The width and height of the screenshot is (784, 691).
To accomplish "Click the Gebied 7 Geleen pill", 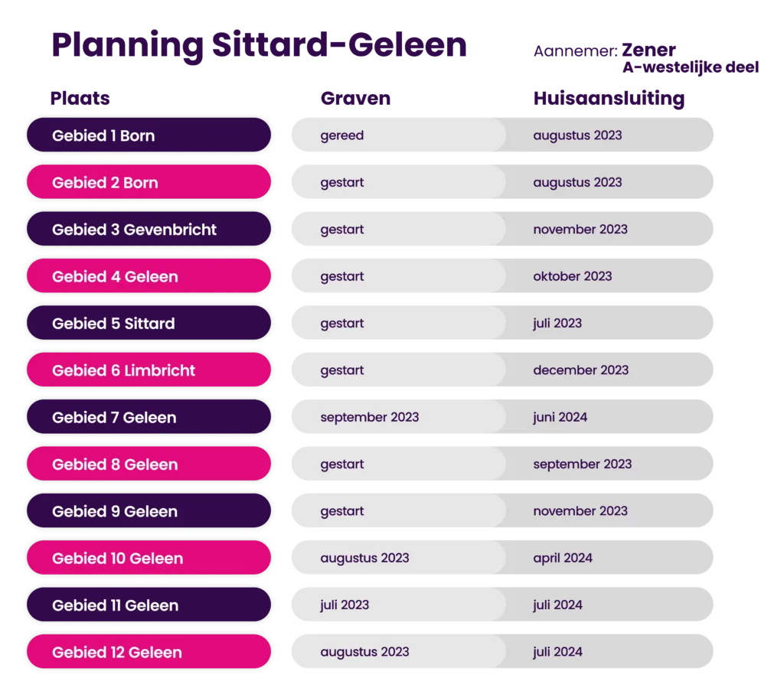I will pos(149,417).
